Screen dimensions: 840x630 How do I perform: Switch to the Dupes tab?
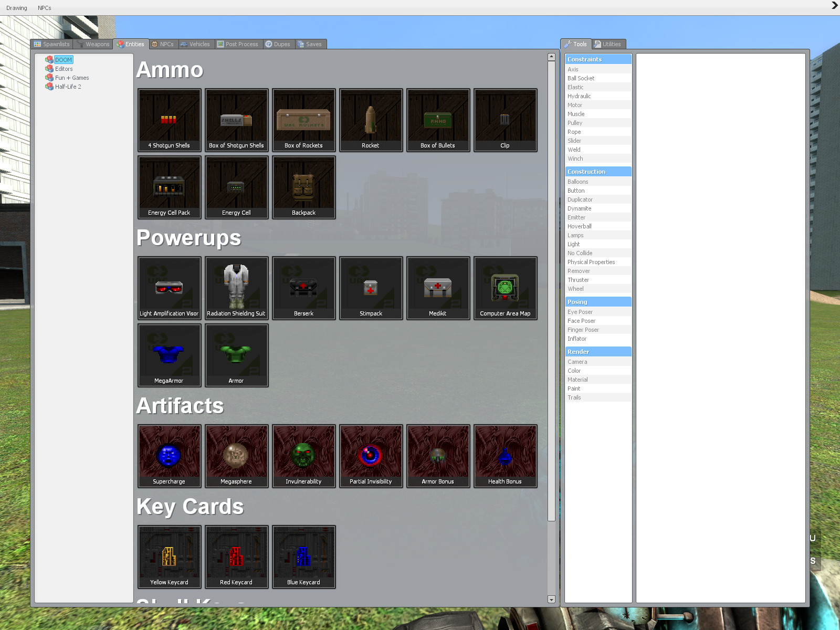tap(278, 44)
